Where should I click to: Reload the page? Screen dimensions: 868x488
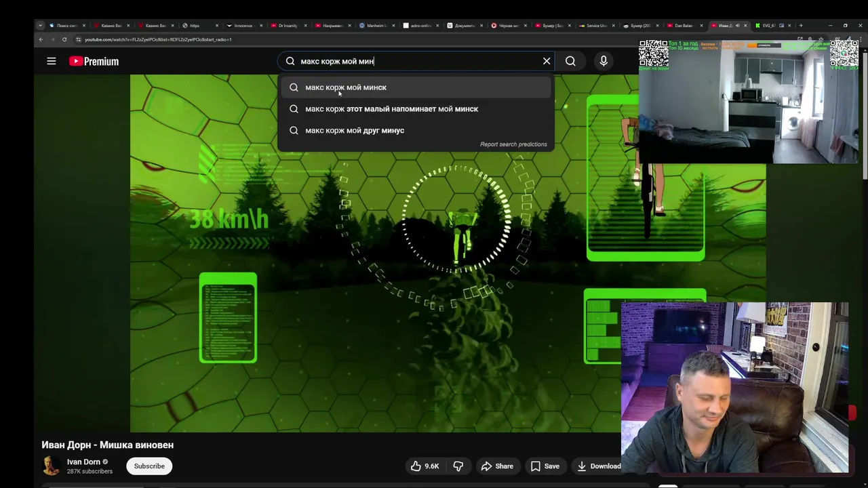coord(64,39)
